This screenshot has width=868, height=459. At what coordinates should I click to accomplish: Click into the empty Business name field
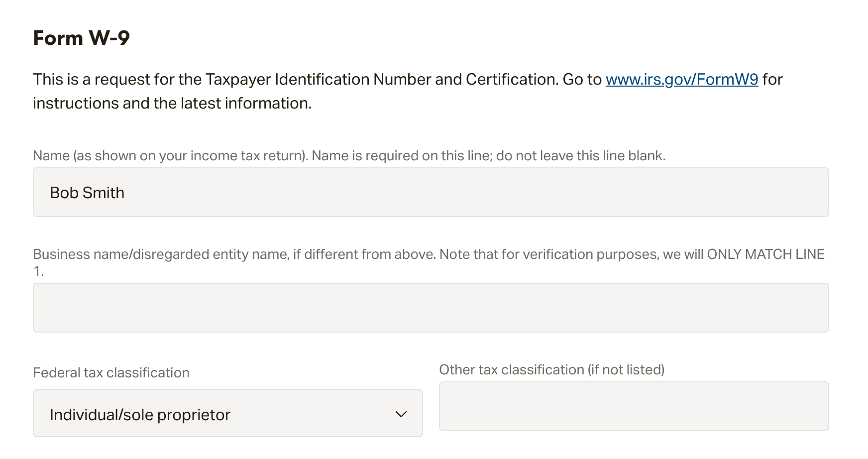[x=431, y=308]
